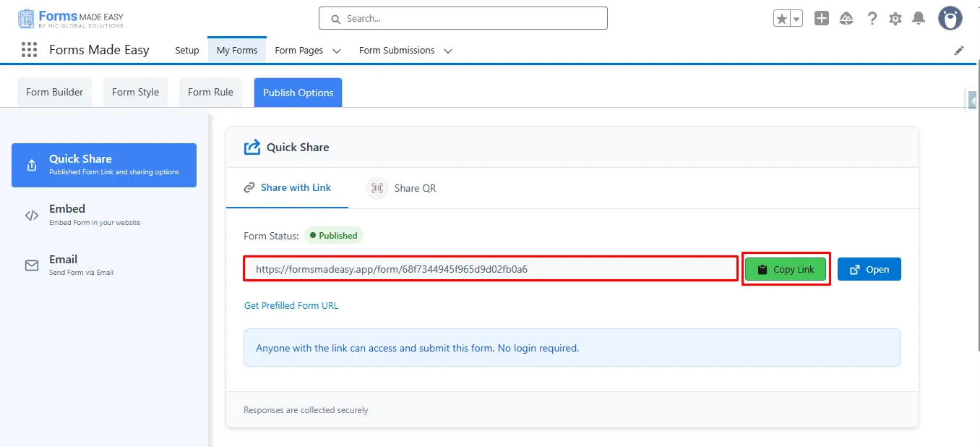Switch to the Form Builder tab
This screenshot has height=447, width=980.
[55, 93]
